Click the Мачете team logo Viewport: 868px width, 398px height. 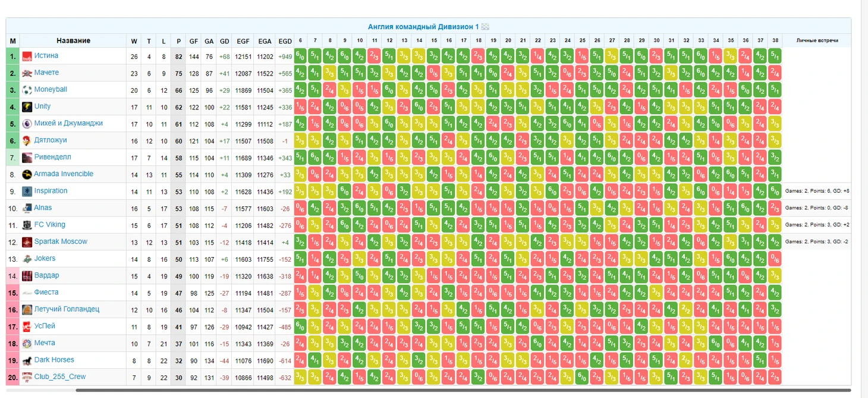point(27,73)
